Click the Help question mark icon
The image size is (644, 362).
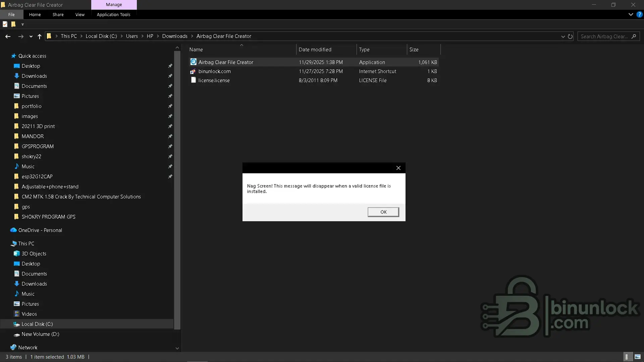tap(639, 14)
